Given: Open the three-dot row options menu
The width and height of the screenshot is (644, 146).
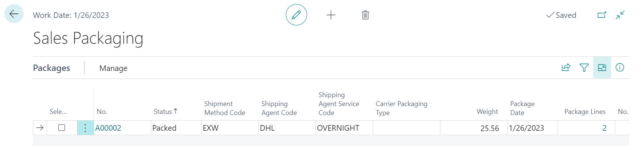Looking at the screenshot, I should [x=85, y=128].
